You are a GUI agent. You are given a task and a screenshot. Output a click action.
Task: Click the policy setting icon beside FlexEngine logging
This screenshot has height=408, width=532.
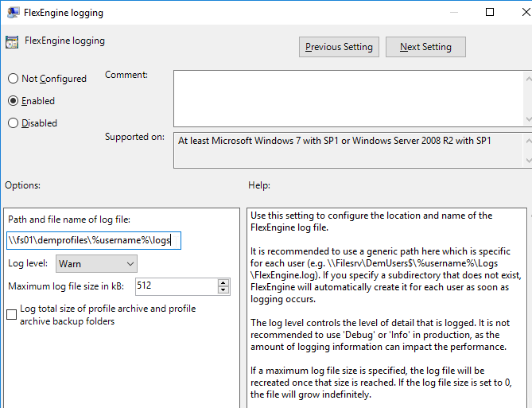click(x=12, y=41)
